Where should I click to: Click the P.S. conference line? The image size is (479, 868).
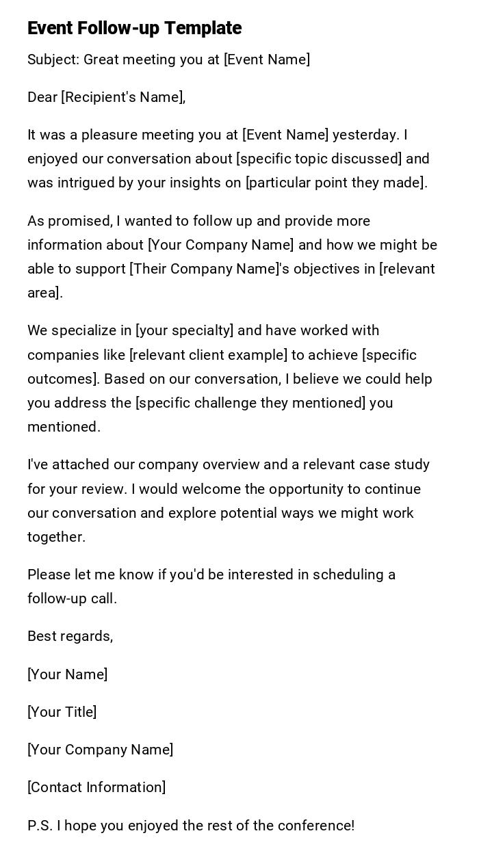[x=191, y=826]
